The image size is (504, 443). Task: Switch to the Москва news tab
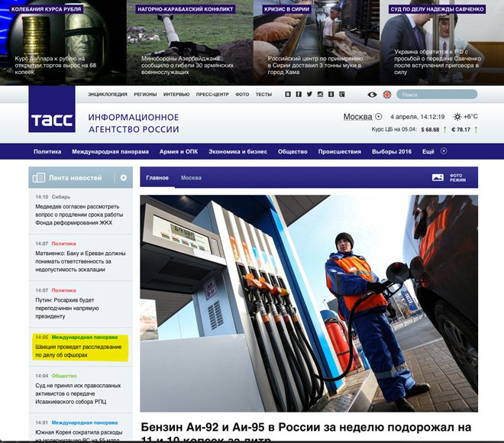[x=191, y=177]
